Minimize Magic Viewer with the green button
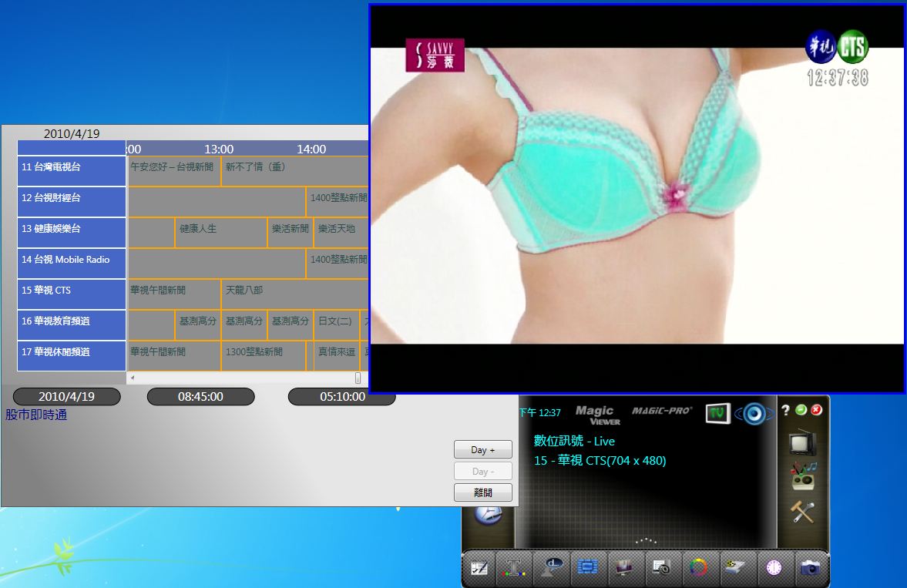This screenshot has width=907, height=588. (x=801, y=410)
